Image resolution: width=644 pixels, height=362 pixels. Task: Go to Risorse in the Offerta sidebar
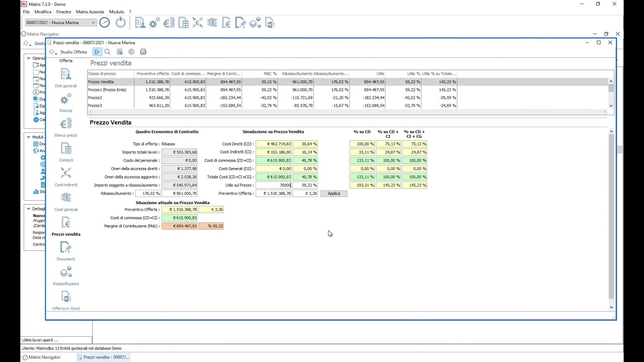pyautogui.click(x=66, y=103)
